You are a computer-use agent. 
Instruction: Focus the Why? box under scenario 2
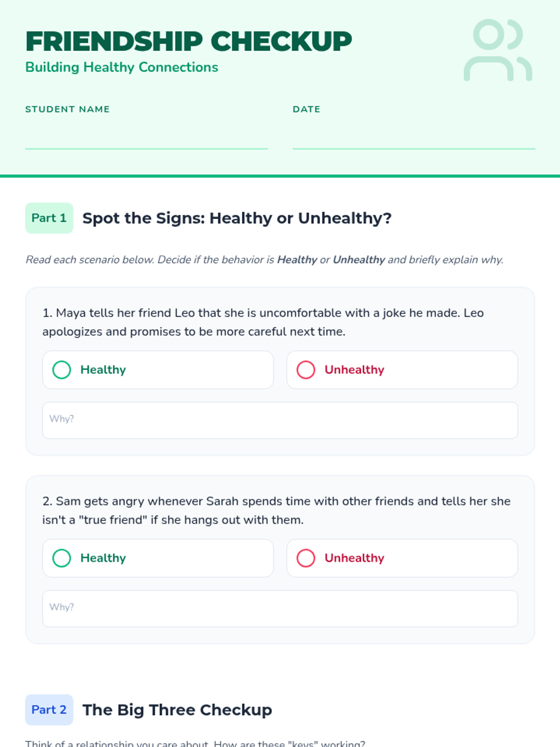[280, 609]
